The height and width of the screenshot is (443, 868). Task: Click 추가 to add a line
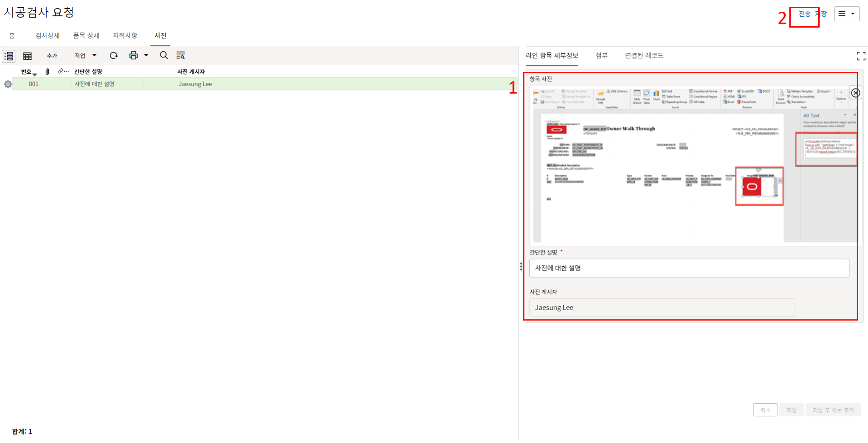coord(52,56)
